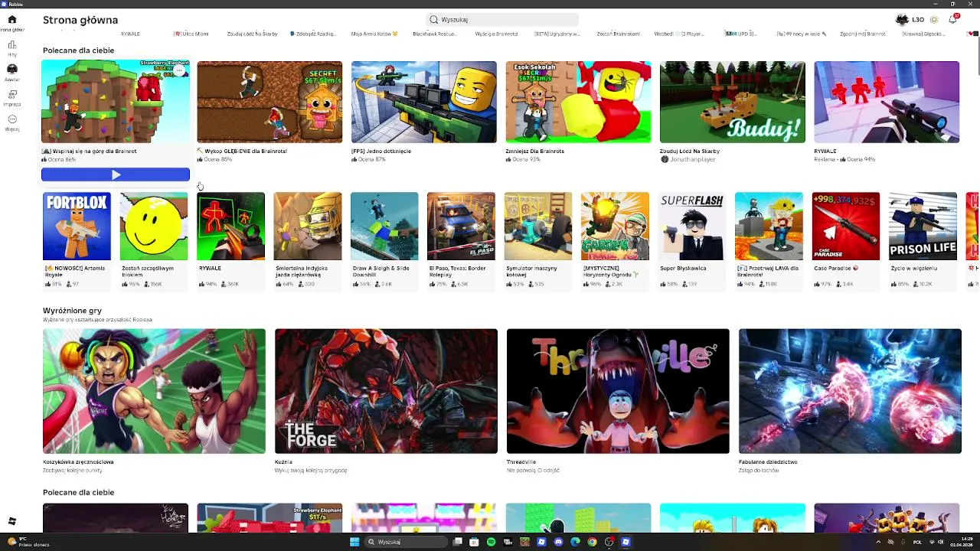Open the notifications bell icon
This screenshot has width=980, height=551.
pos(953,19)
